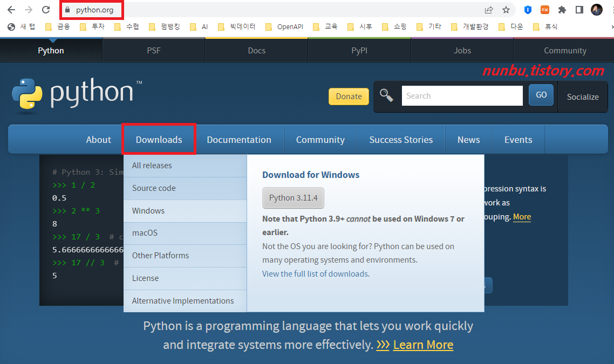Follow the yellow More link
Screen dimensions: 614x364
coord(522,217)
